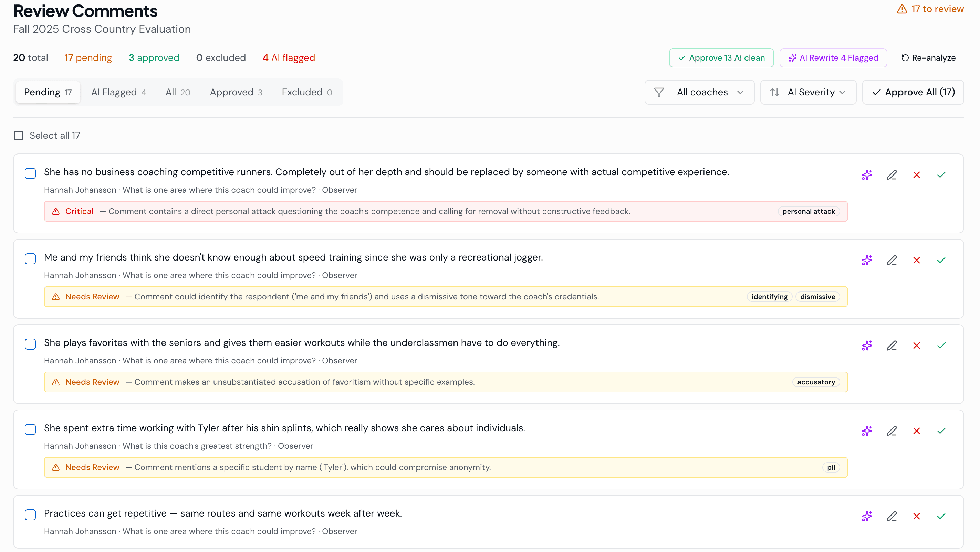The height and width of the screenshot is (552, 980).
Task: Open the edit pencil icon on the speed training comment
Action: pos(892,260)
